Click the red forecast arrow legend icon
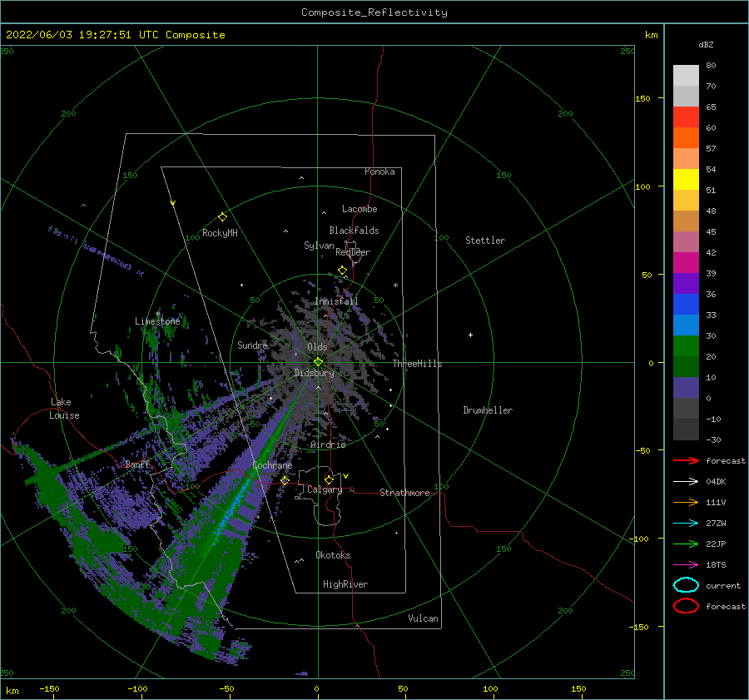The image size is (749, 700). tap(686, 460)
